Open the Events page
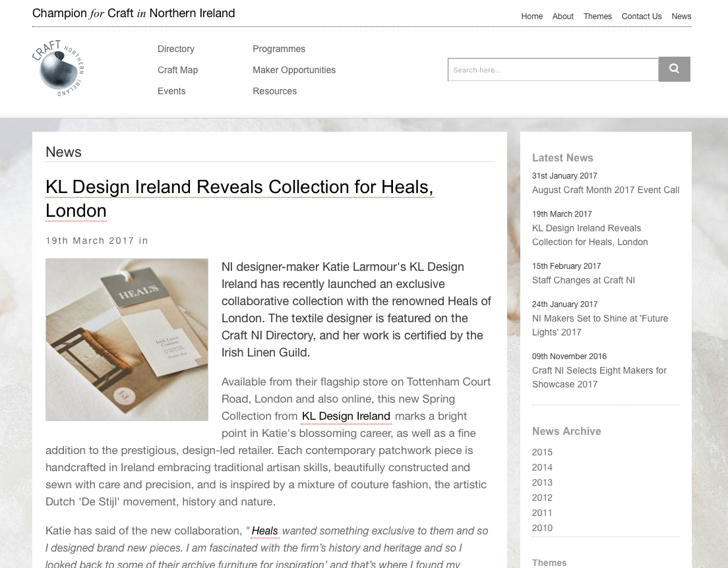The height and width of the screenshot is (568, 728). tap(171, 91)
